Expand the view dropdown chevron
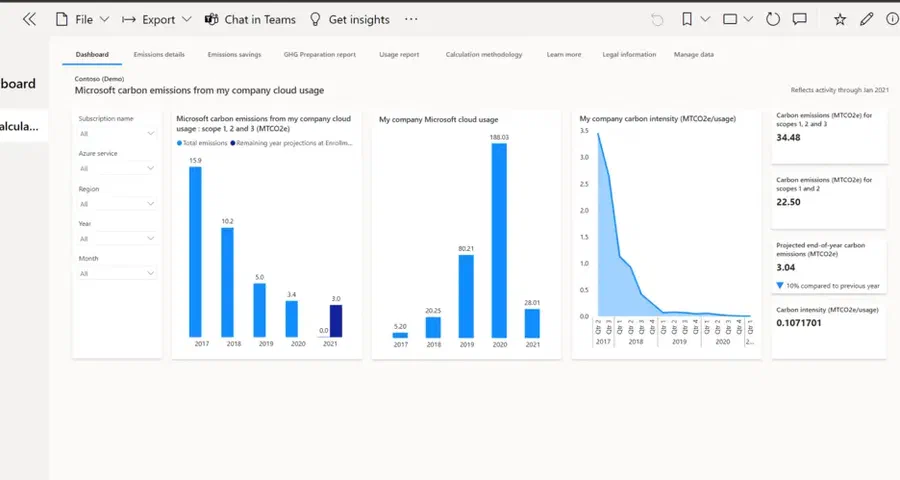Viewport: 900px width, 480px height. (748, 20)
